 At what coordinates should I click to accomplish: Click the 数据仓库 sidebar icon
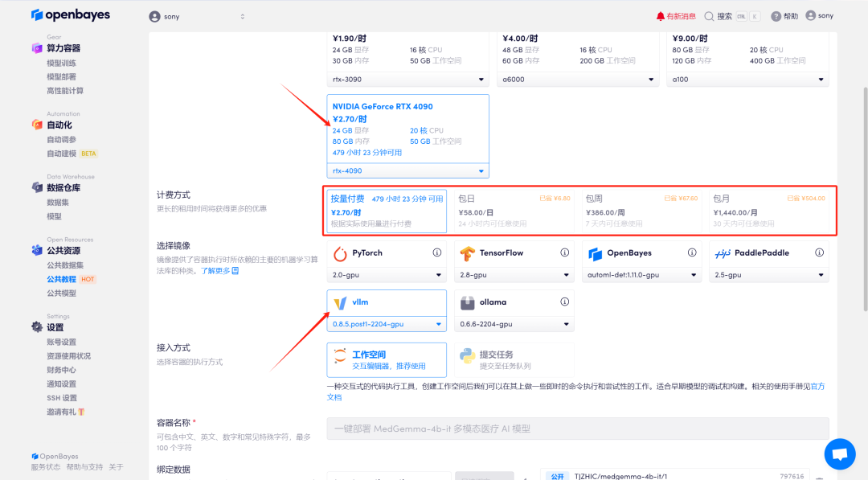click(37, 187)
